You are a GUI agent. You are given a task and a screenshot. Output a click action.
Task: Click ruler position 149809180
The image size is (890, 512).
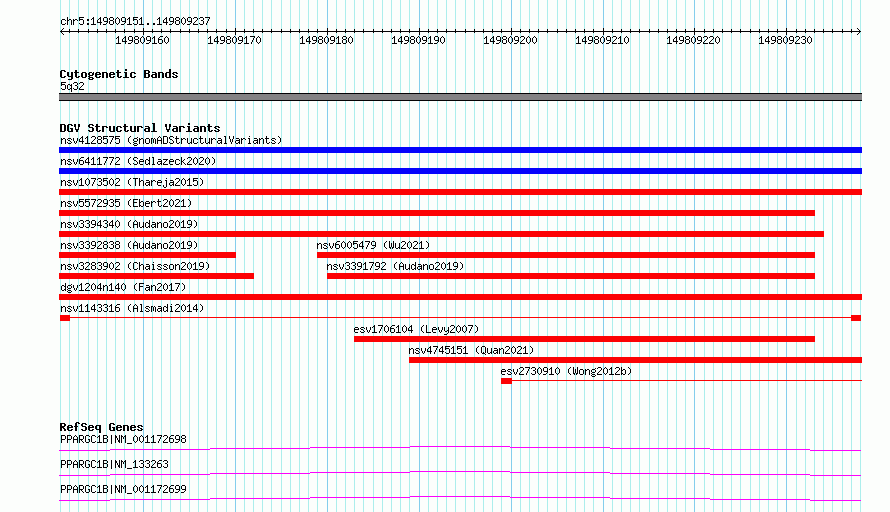pyautogui.click(x=326, y=40)
